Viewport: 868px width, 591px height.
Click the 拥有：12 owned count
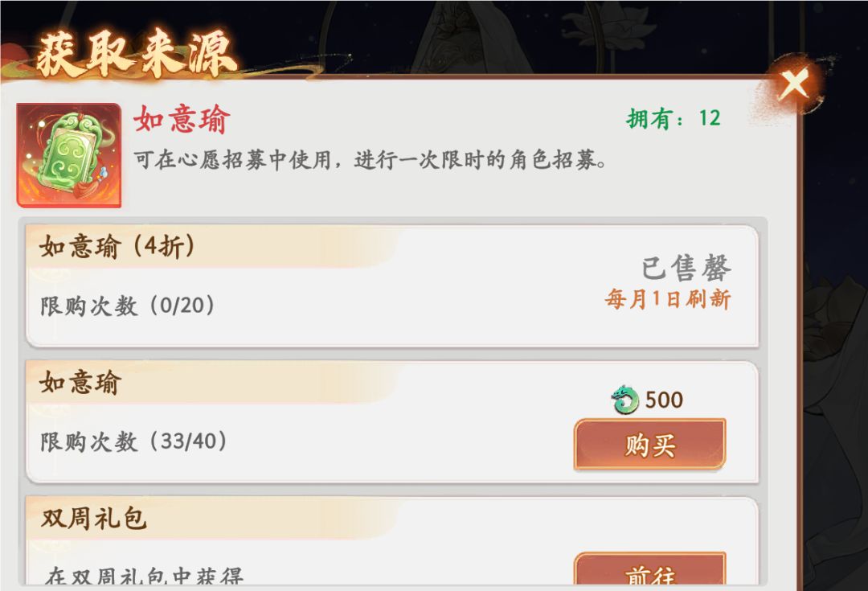coord(674,119)
